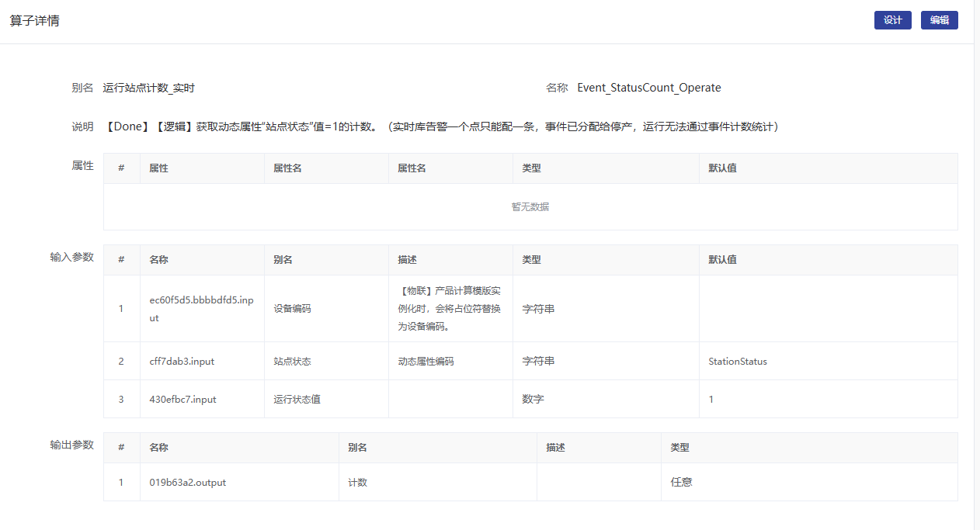The height and width of the screenshot is (530, 980).
Task: Click the 运行站点计数_实时 alias value
Action: tap(148, 88)
